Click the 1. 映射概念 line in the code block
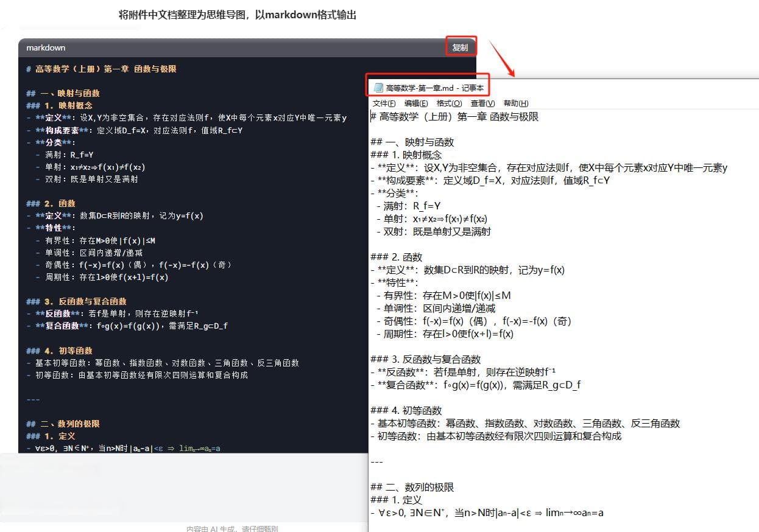The height and width of the screenshot is (532, 759). [x=59, y=106]
